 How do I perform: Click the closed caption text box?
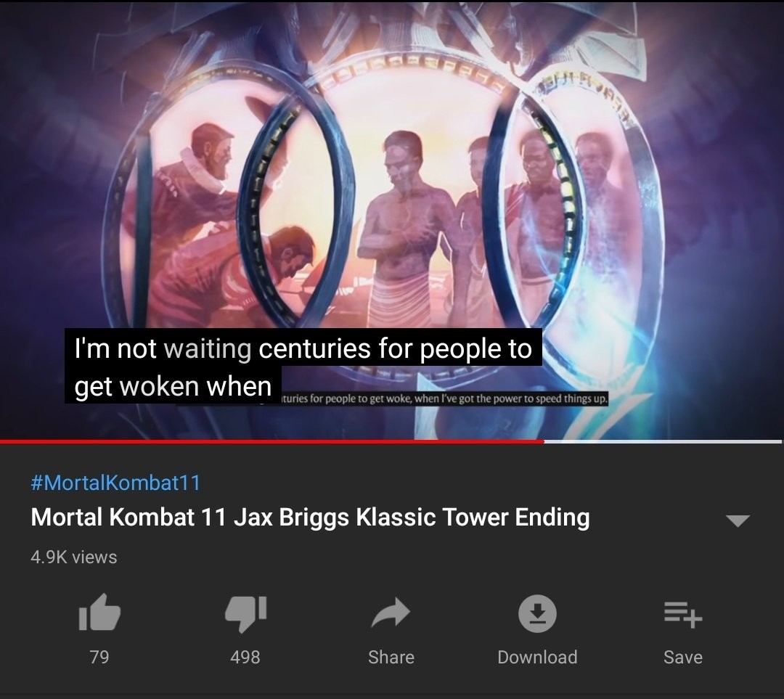[303, 366]
